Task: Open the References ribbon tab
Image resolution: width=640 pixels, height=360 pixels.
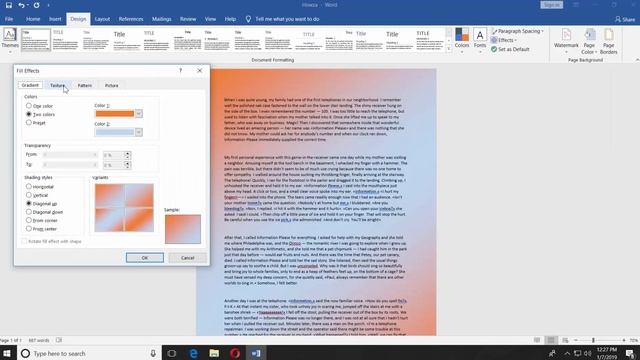Action: (x=131, y=19)
